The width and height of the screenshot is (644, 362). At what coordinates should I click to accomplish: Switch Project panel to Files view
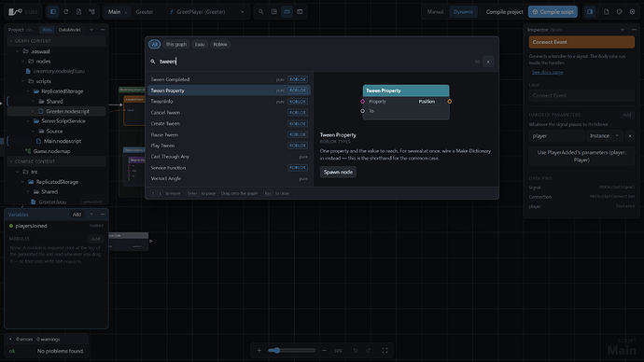click(48, 30)
